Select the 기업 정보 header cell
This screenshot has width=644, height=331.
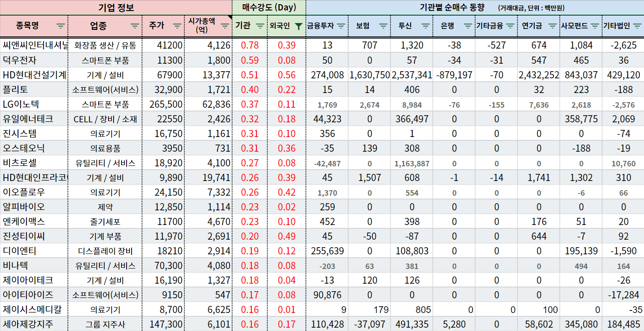tap(116, 8)
